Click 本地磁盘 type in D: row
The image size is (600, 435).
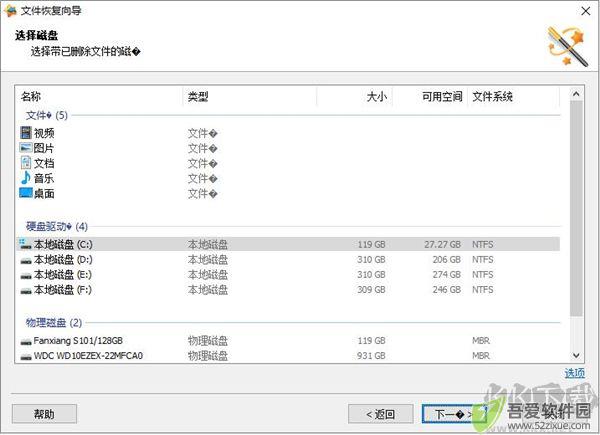(x=208, y=259)
